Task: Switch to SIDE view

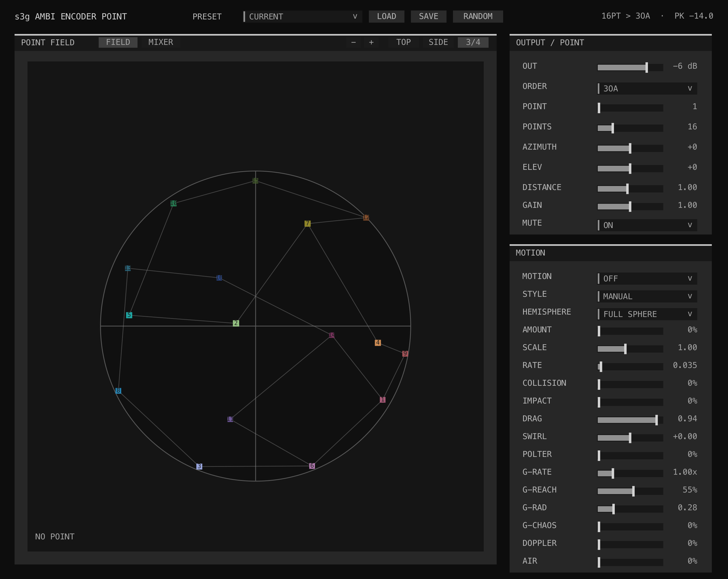Action: point(438,42)
